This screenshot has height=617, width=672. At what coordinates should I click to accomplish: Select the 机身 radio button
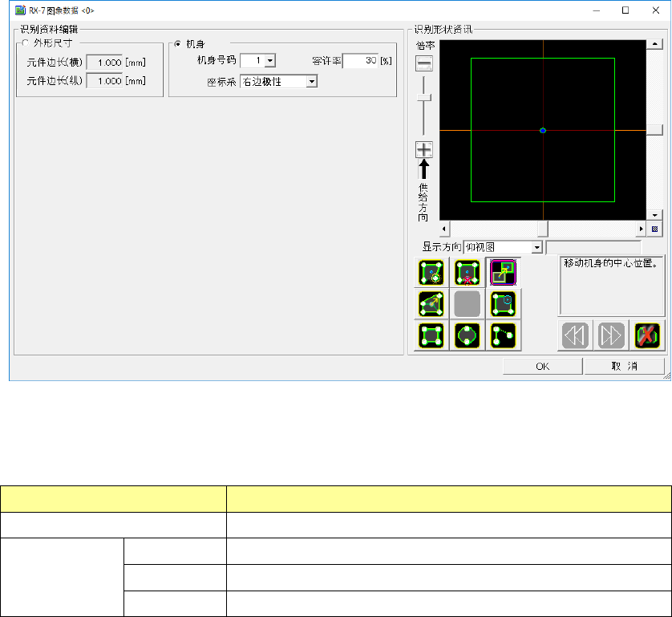pyautogui.click(x=177, y=43)
